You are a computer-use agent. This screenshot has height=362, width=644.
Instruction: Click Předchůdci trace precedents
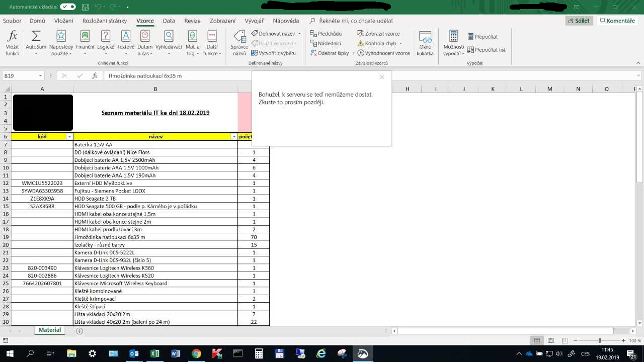pyautogui.click(x=326, y=34)
